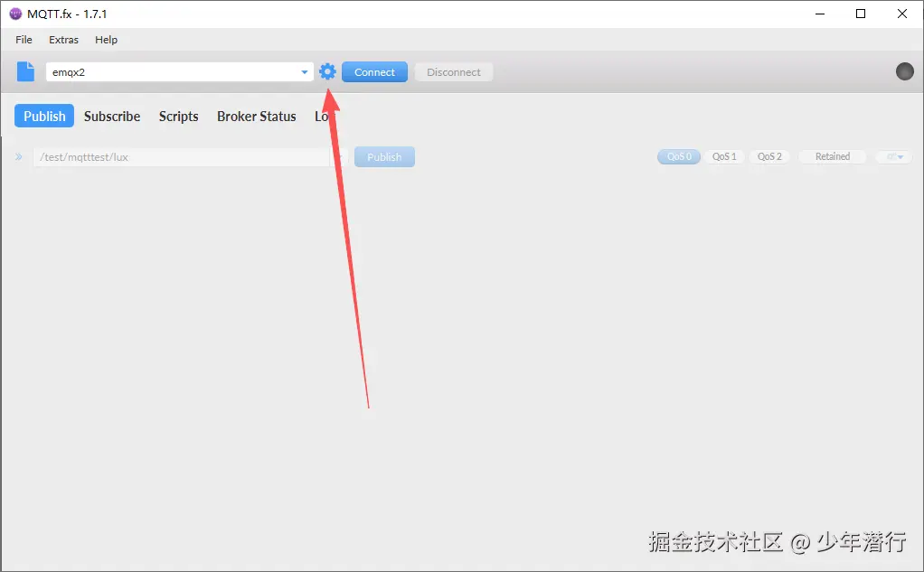This screenshot has width=924, height=572.
Task: Toggle the Retained option
Action: pyautogui.click(x=833, y=156)
